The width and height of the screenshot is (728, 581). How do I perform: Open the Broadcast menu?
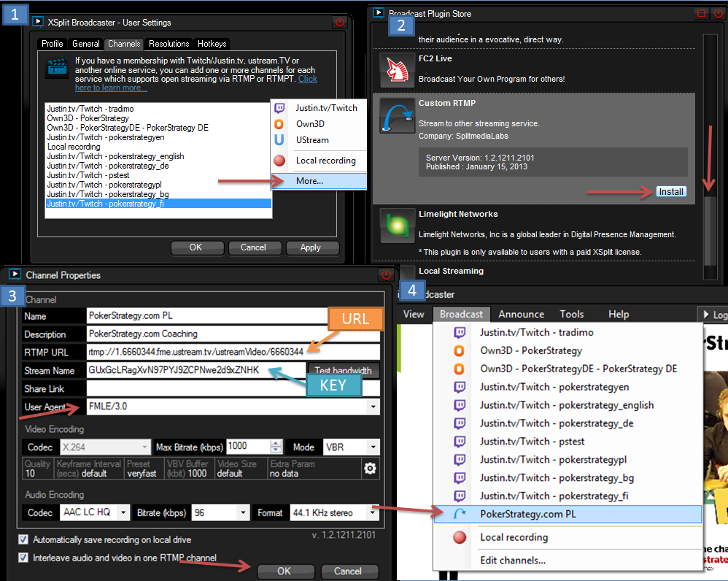point(461,315)
